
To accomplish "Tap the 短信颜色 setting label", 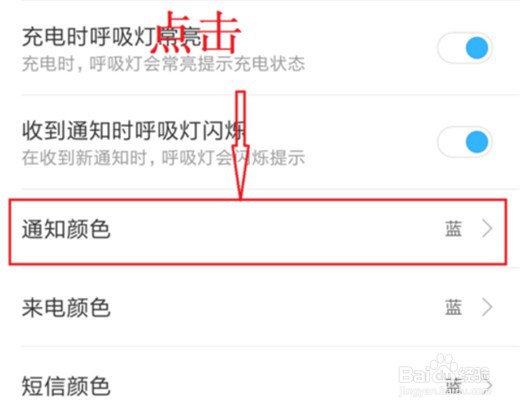I will tap(66, 386).
